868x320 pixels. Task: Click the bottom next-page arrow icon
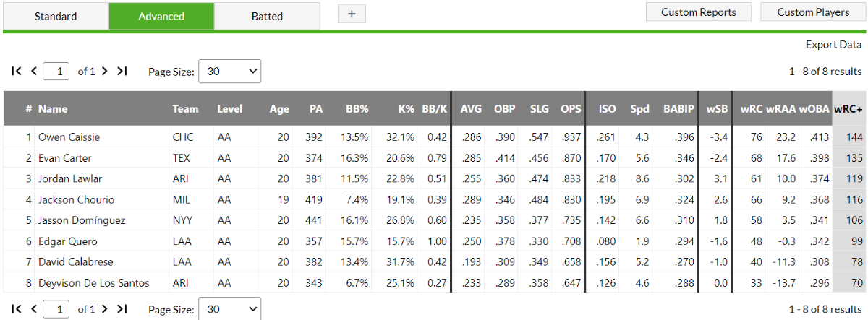(x=105, y=309)
